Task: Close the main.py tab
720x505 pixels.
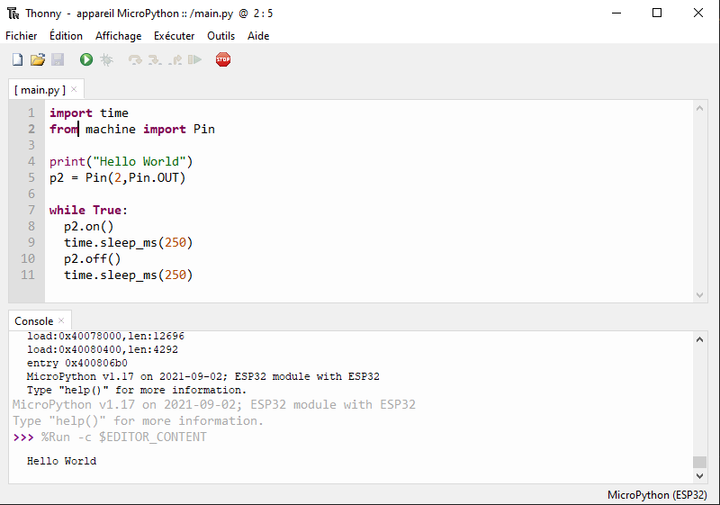Action: pos(73,90)
